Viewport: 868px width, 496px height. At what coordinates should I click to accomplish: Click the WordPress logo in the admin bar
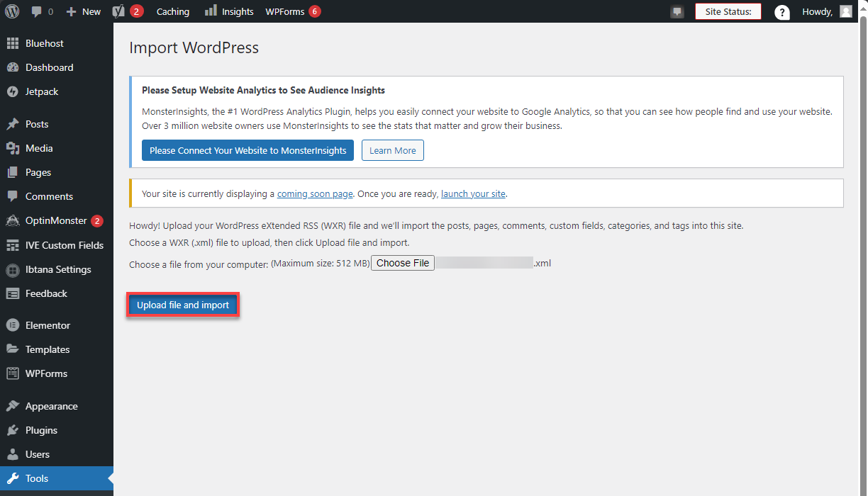point(11,11)
